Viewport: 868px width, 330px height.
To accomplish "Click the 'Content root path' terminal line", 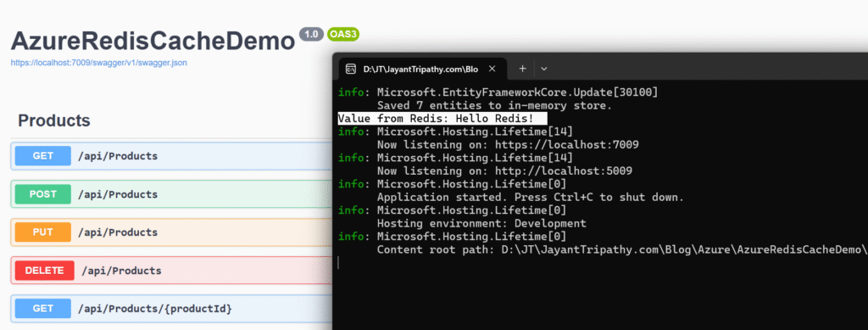I will (x=622, y=249).
